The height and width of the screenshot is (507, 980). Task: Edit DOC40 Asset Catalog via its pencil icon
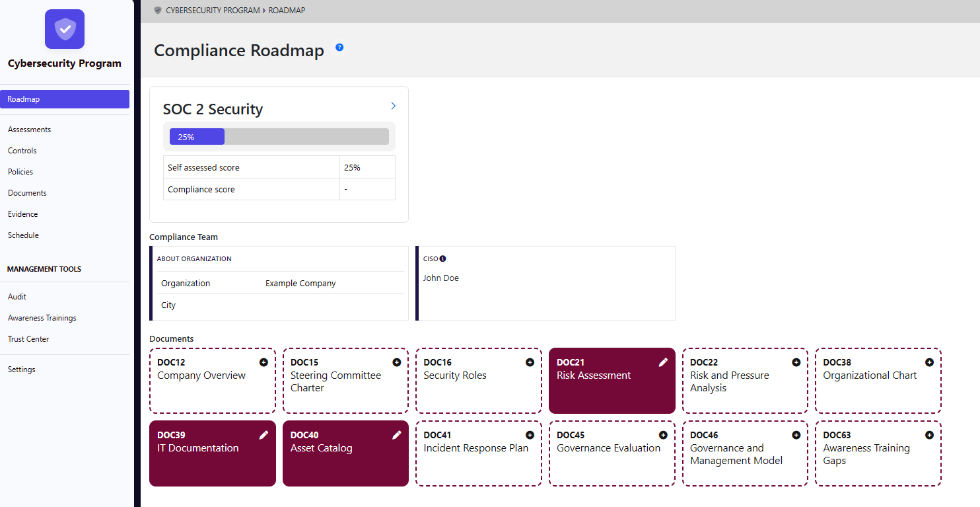(397, 435)
